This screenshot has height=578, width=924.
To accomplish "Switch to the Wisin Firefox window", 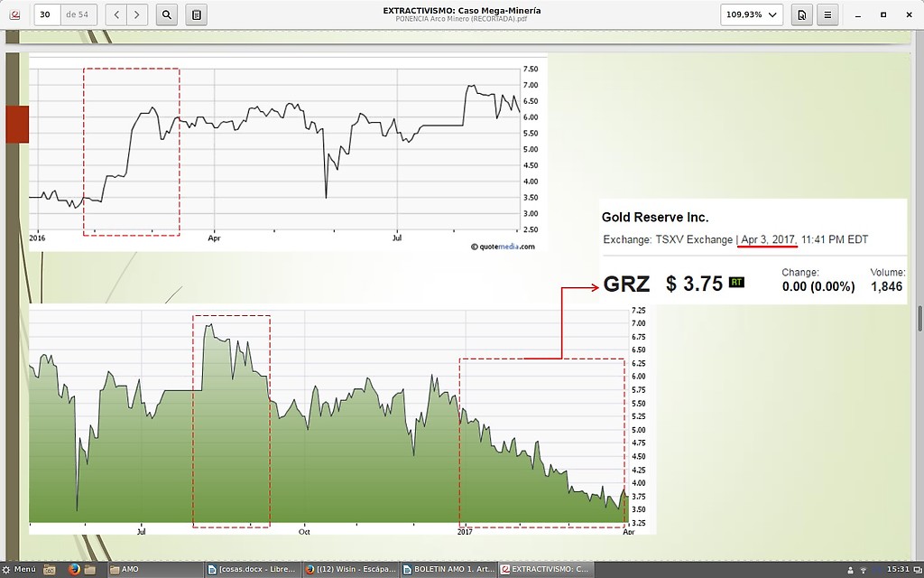I will click(350, 569).
